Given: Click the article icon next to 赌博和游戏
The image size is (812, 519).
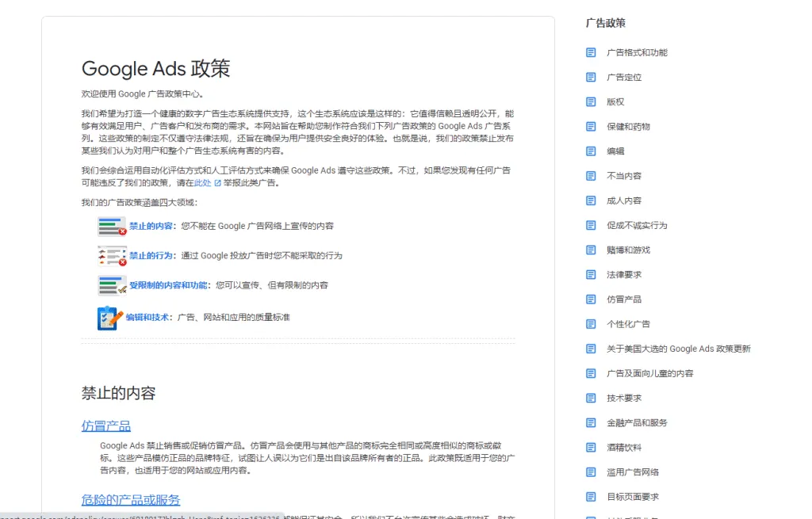Looking at the screenshot, I should click(591, 250).
